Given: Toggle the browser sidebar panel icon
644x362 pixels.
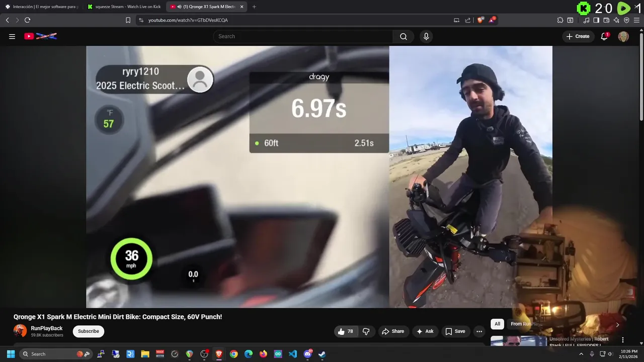Looking at the screenshot, I should (596, 20).
